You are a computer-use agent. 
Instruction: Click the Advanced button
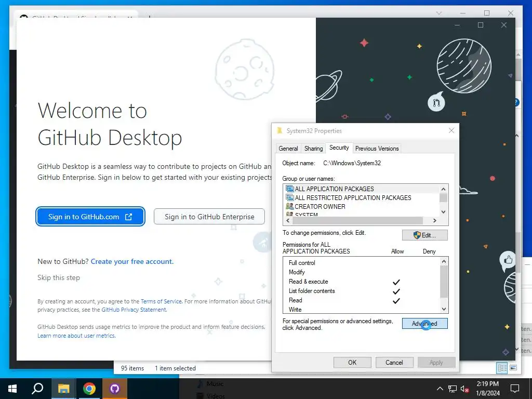point(425,323)
